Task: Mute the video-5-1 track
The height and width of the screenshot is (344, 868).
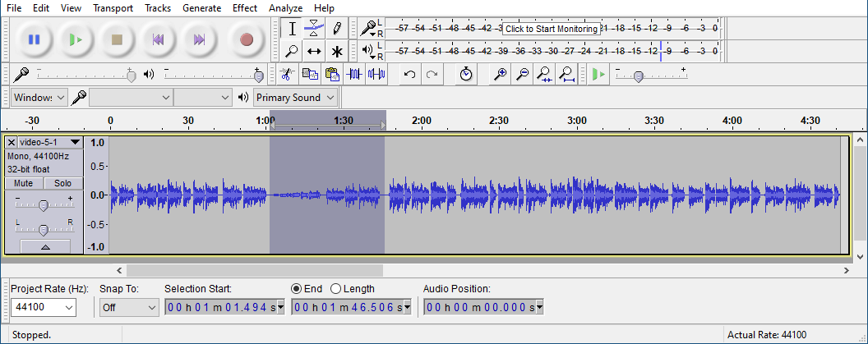Action: tap(24, 183)
